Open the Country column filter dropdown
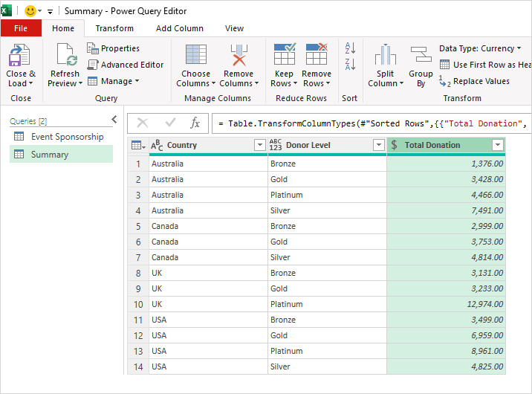This screenshot has height=394, width=532. (260, 145)
